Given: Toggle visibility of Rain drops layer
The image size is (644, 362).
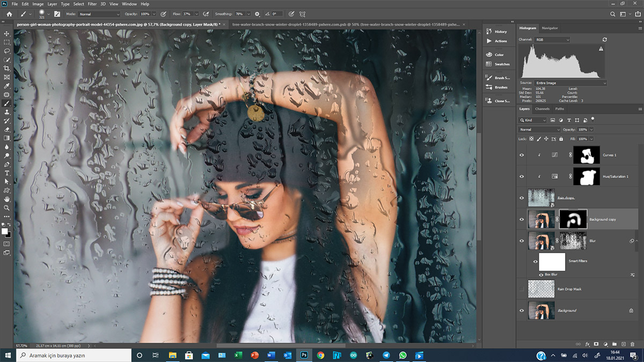Looking at the screenshot, I should click(x=522, y=198).
